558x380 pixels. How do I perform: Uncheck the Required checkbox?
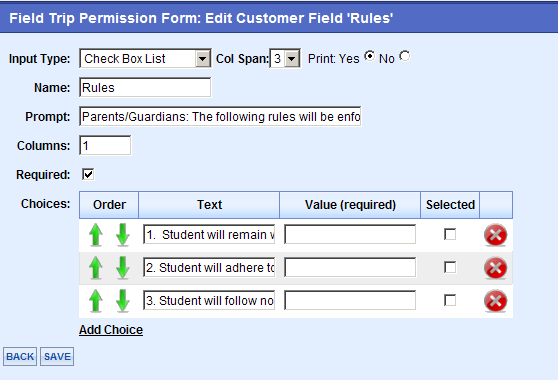tap(88, 174)
